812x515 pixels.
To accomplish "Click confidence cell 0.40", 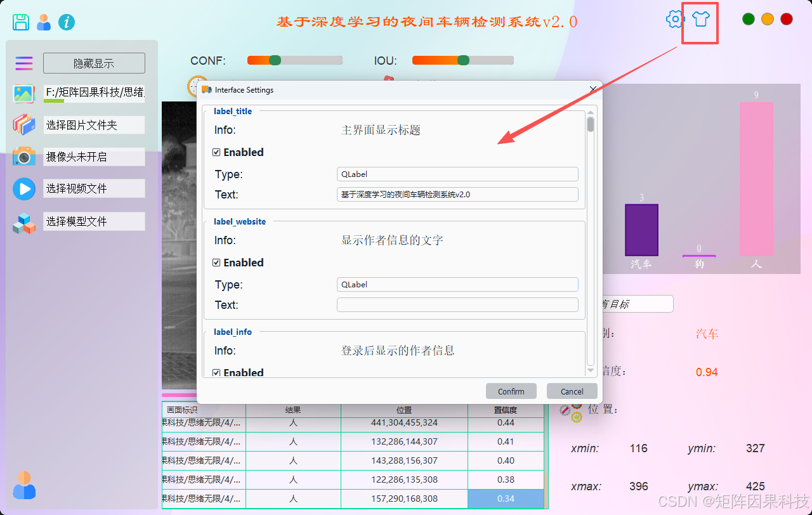I will (x=506, y=460).
